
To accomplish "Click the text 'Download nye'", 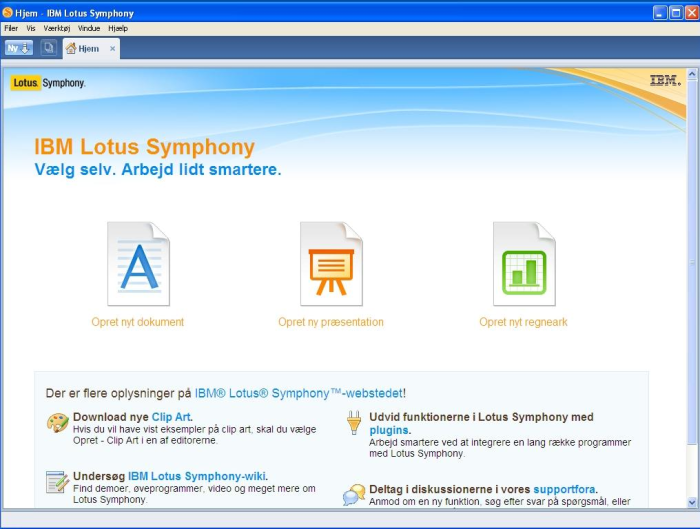I will pos(111,417).
